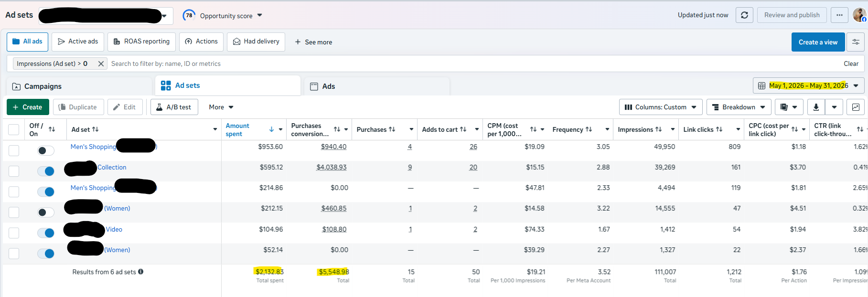This screenshot has height=297, width=868.
Task: Toggle off the Collection ad set
Action: coord(46,171)
